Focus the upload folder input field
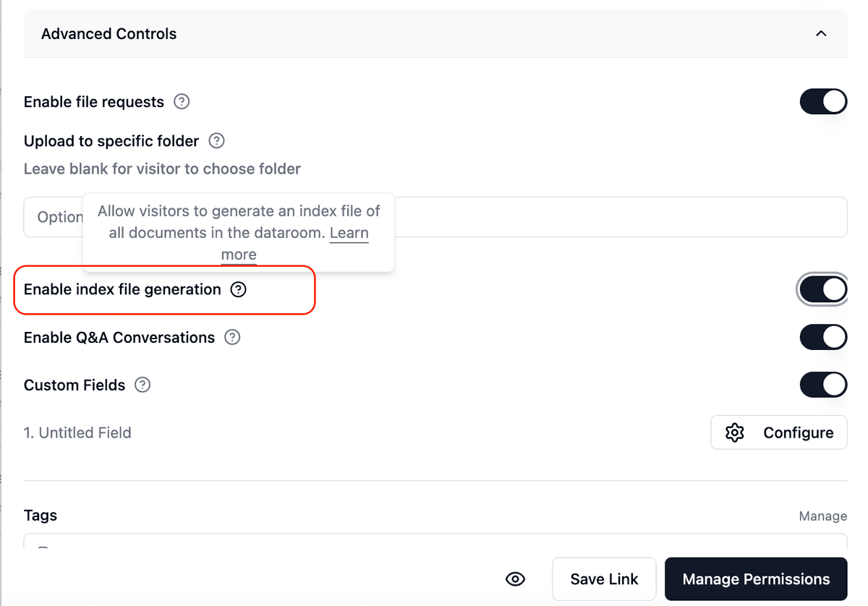 pos(579,217)
